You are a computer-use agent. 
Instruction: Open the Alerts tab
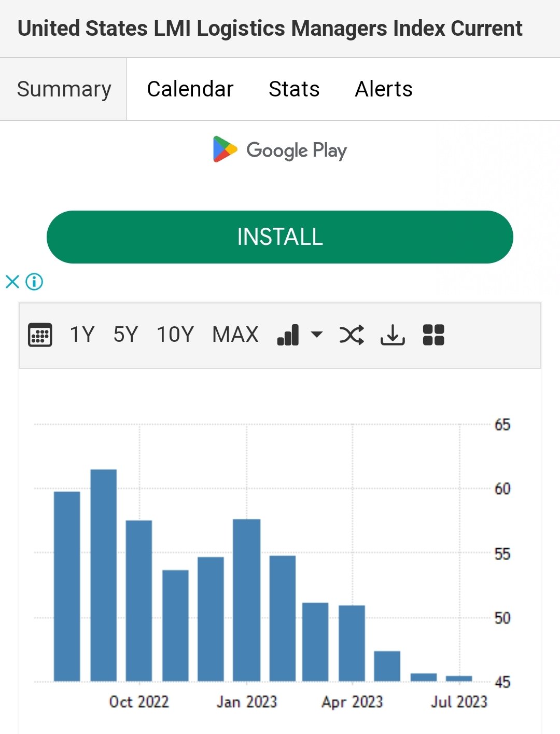pyautogui.click(x=384, y=89)
